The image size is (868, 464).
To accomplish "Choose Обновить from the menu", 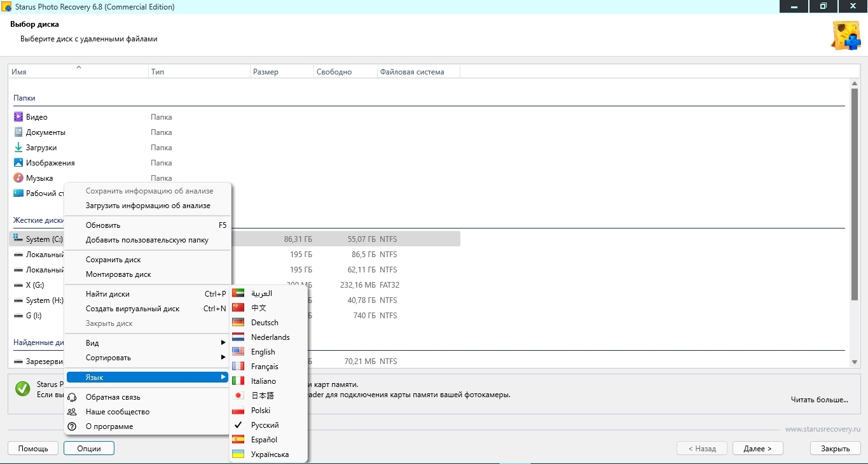I will [148, 225].
